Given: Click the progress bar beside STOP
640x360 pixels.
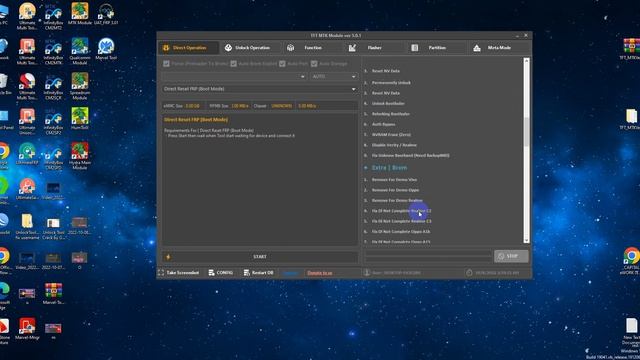Looking at the screenshot, I should [428, 257].
